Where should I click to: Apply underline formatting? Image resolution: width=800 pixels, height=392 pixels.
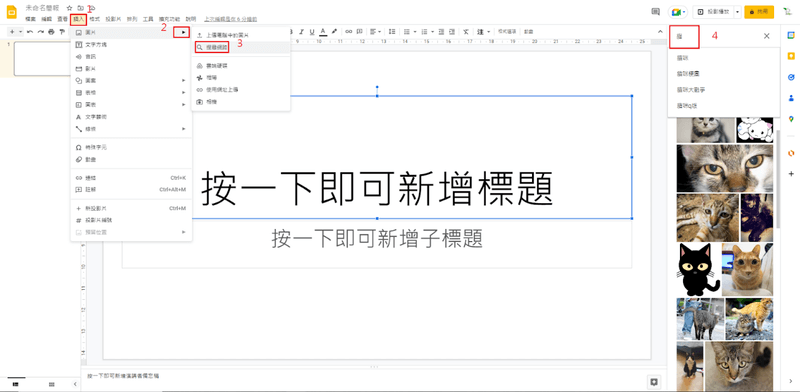(312, 32)
